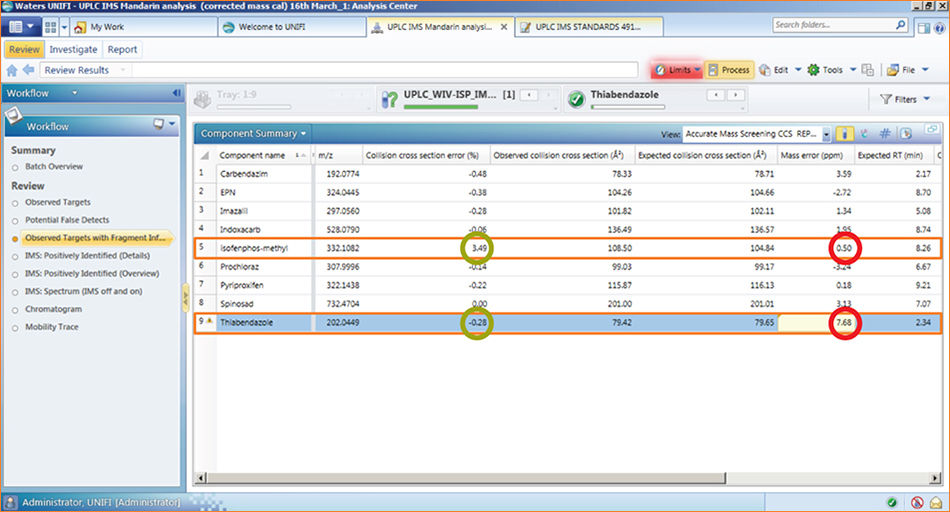This screenshot has width=950, height=512.
Task: Select Mobility Trace workflow step
Action: pyautogui.click(x=51, y=327)
